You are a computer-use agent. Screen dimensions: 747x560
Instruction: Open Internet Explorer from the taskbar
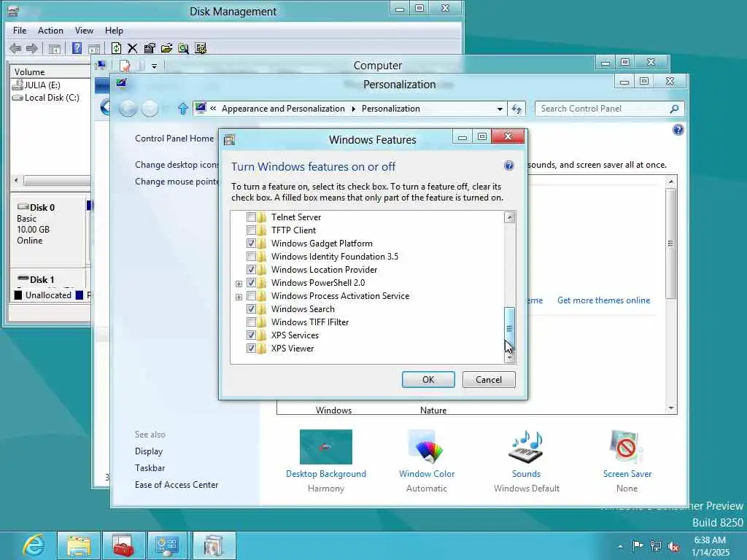(x=34, y=545)
